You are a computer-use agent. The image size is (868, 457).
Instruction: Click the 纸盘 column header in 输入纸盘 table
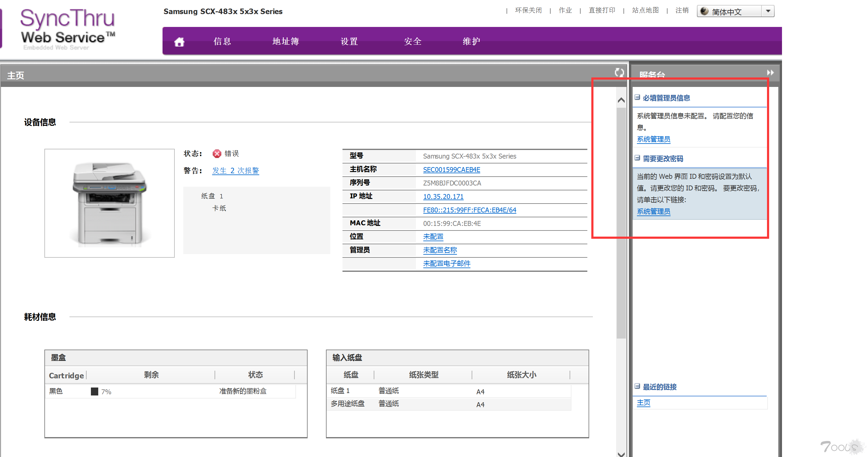point(351,374)
